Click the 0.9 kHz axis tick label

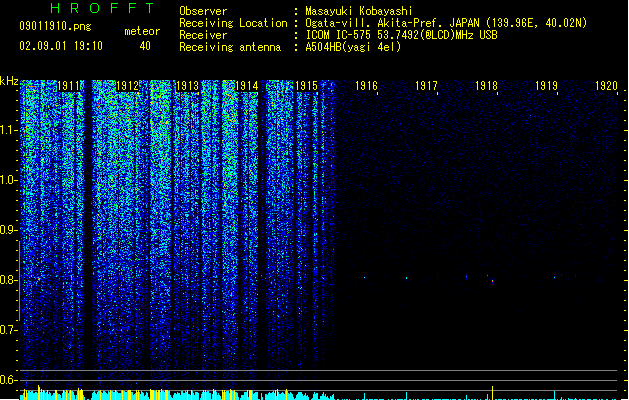(8, 230)
